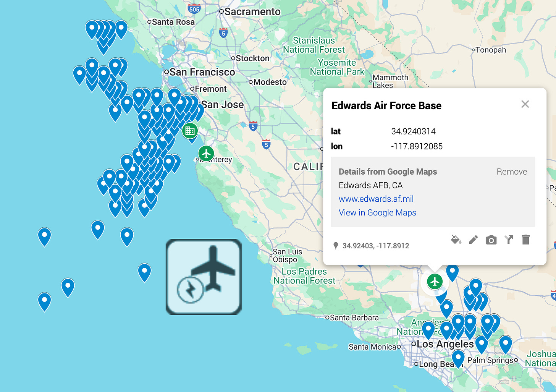
Task: Click San Luis Obispo label
Action: tap(287, 256)
